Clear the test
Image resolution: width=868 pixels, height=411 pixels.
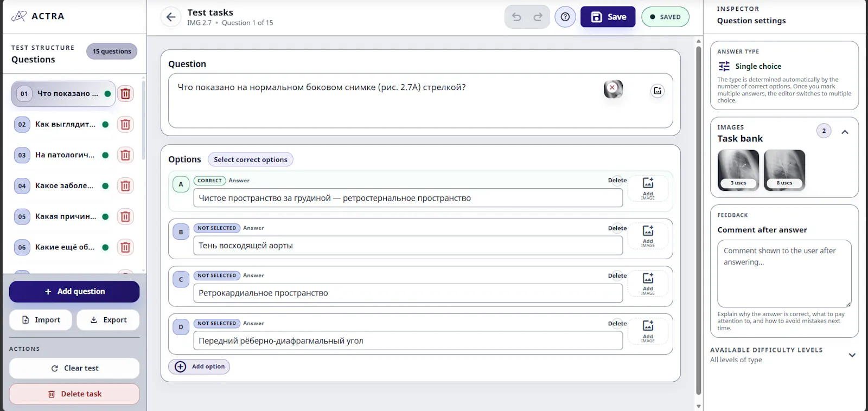pyautogui.click(x=74, y=368)
